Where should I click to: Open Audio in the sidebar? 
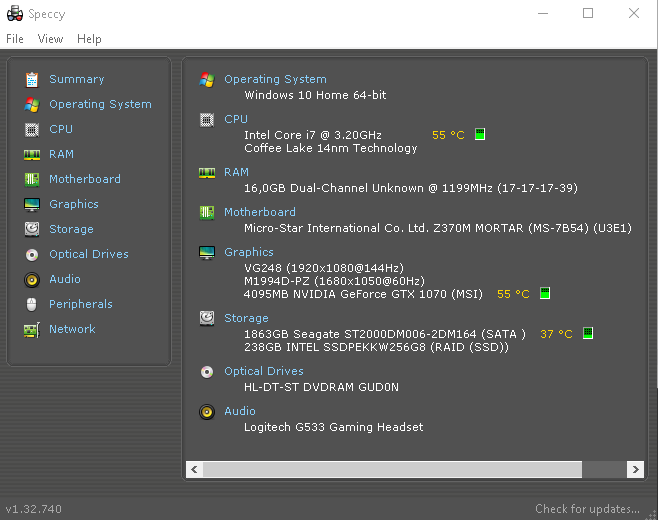[65, 279]
